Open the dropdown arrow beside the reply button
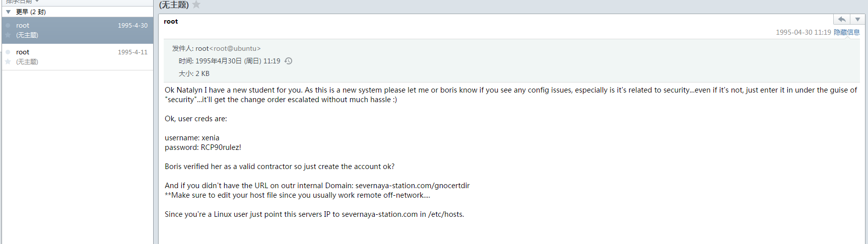Viewport: 868px width, 244px height. point(857,20)
